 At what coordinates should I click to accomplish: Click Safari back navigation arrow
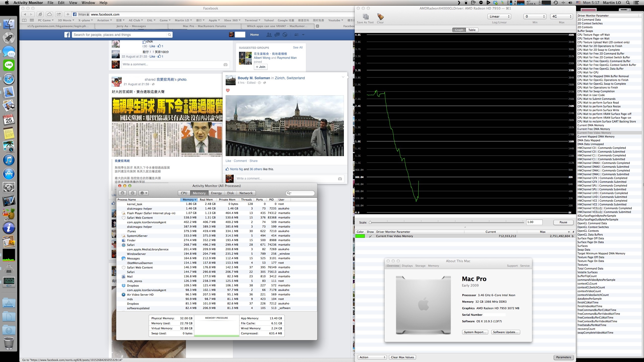click(x=25, y=14)
